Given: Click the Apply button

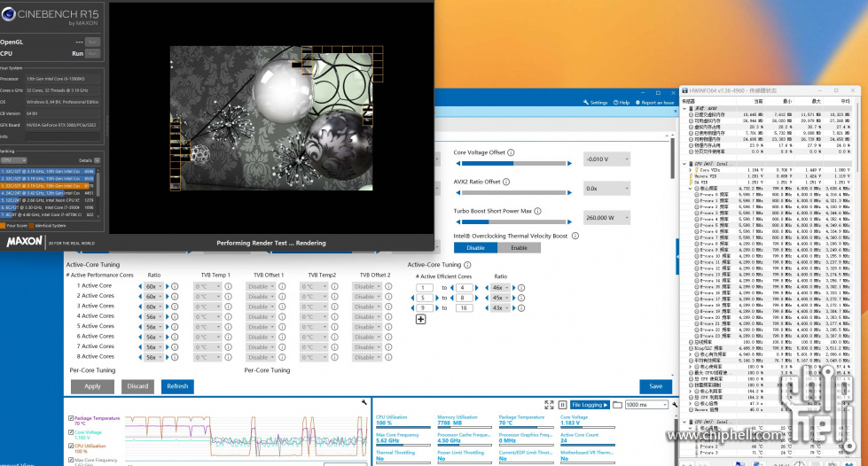Looking at the screenshot, I should [92, 386].
